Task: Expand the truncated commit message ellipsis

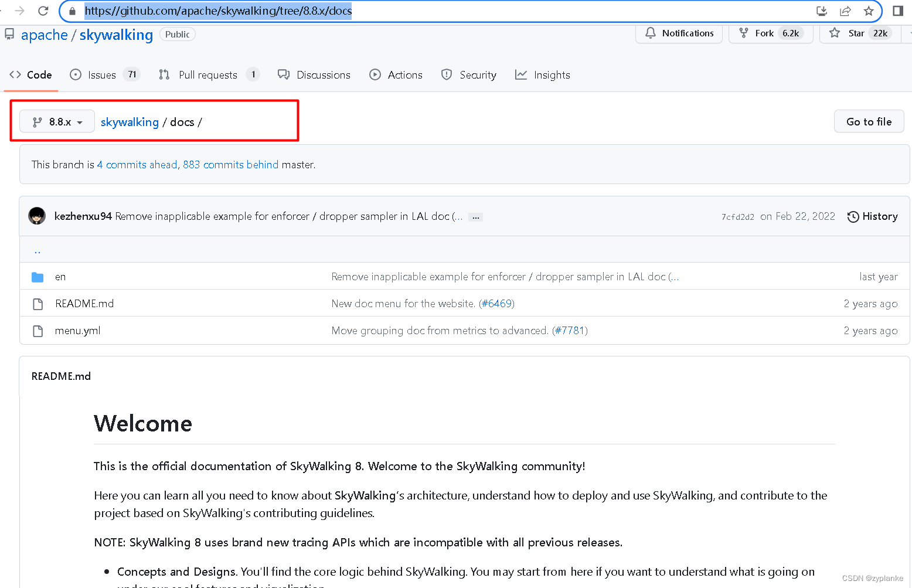Action: click(475, 217)
